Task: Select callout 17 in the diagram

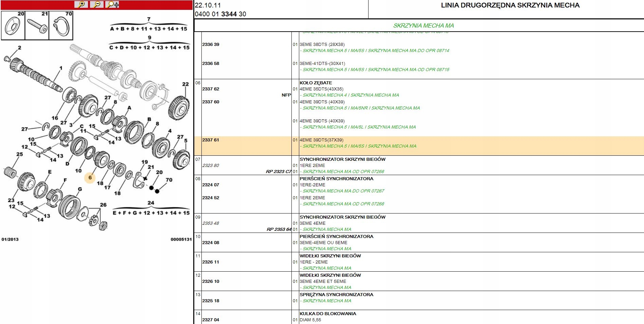Action: [107, 187]
